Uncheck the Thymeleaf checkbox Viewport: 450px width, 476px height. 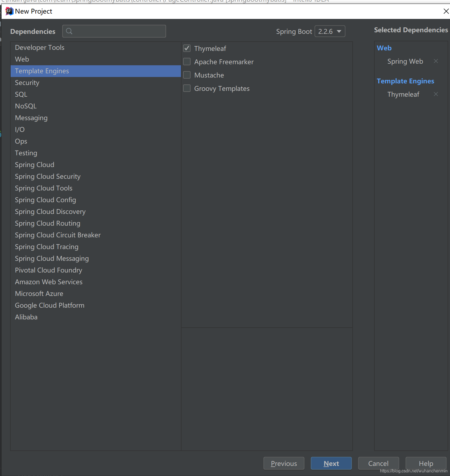[187, 48]
